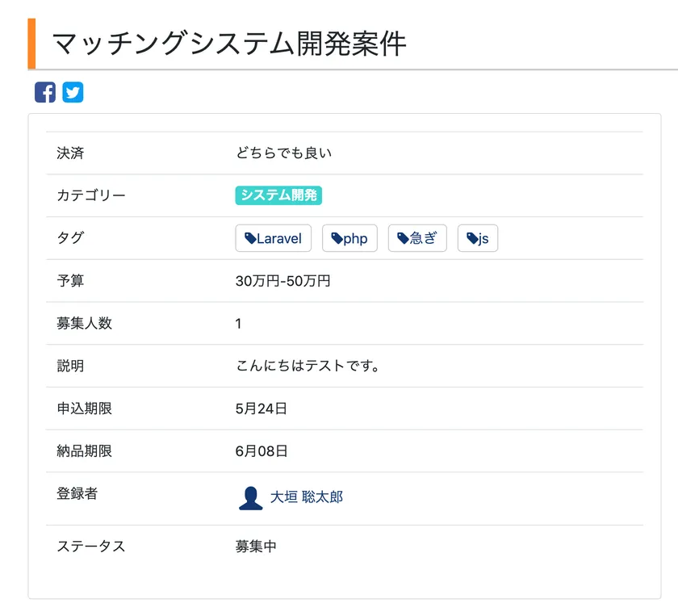This screenshot has height=616, width=678.
Task: Click the payment value どちらでも良い
Action: click(283, 153)
